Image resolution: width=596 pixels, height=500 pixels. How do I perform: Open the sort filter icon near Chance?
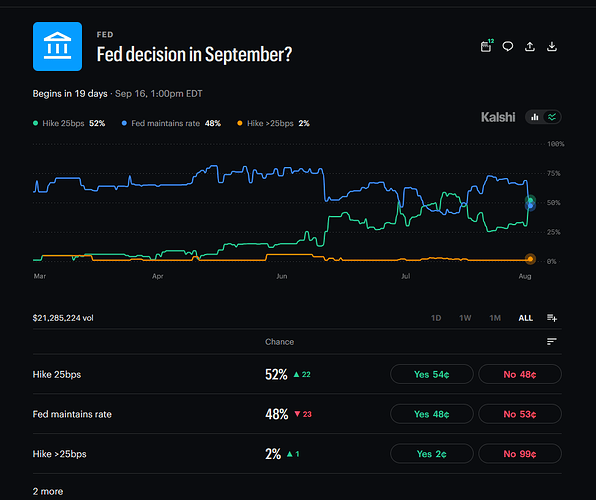coord(552,341)
